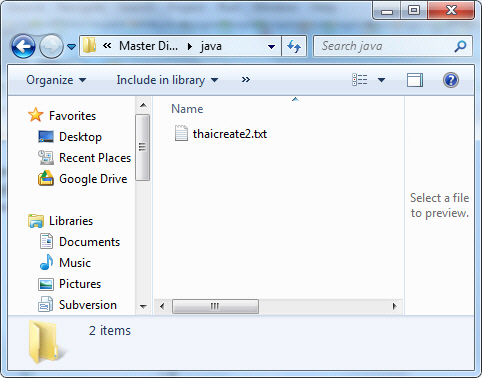
Task: Click the Music note icon
Action: pos(46,262)
